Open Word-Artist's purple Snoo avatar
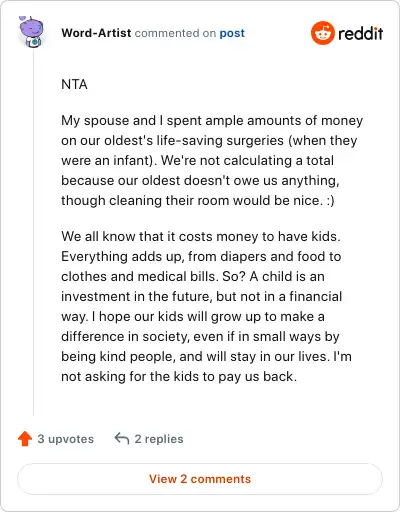 click(31, 31)
